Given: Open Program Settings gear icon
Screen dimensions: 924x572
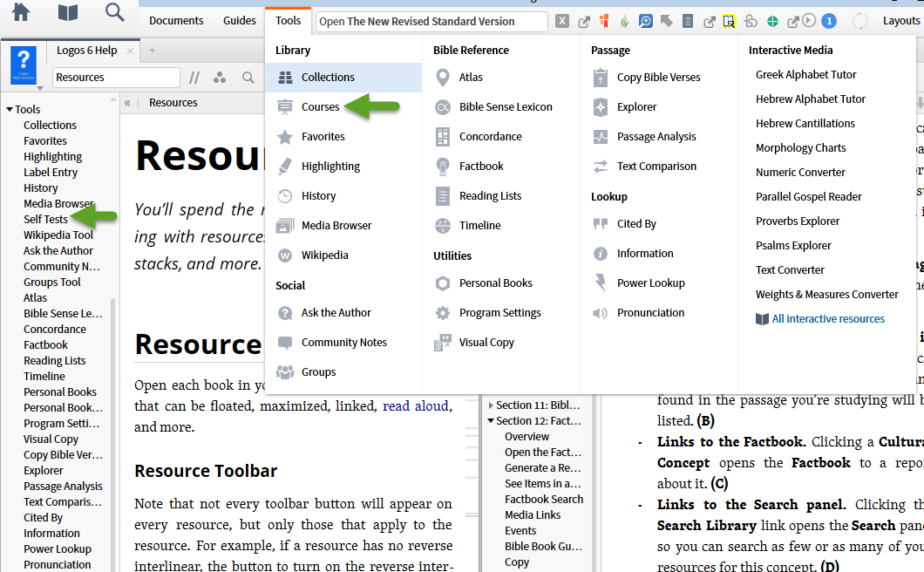Looking at the screenshot, I should tap(443, 312).
